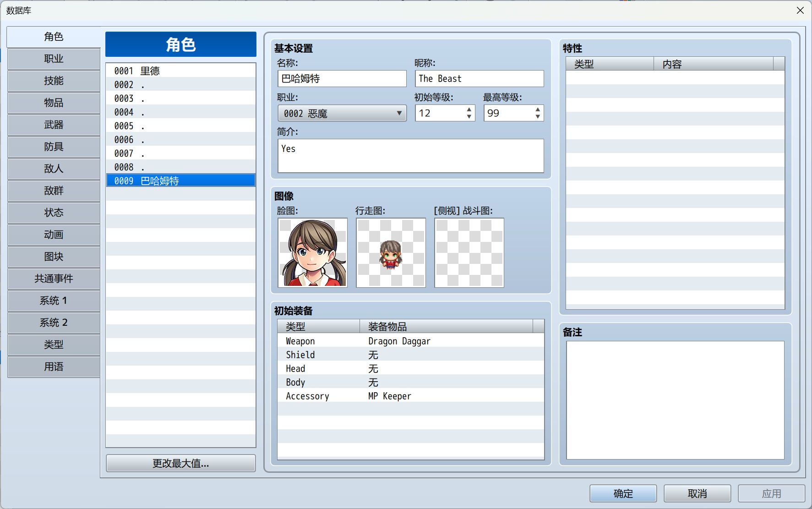Select actor row 0005 in list
The width and height of the screenshot is (812, 509).
click(181, 126)
